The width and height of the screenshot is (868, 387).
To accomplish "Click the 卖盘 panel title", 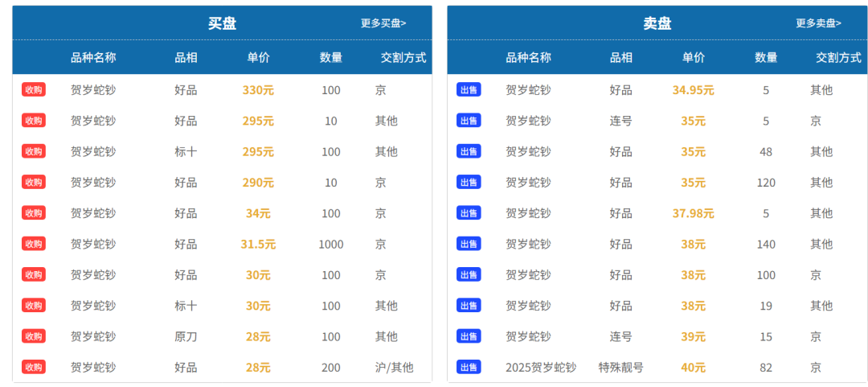I will [x=657, y=23].
